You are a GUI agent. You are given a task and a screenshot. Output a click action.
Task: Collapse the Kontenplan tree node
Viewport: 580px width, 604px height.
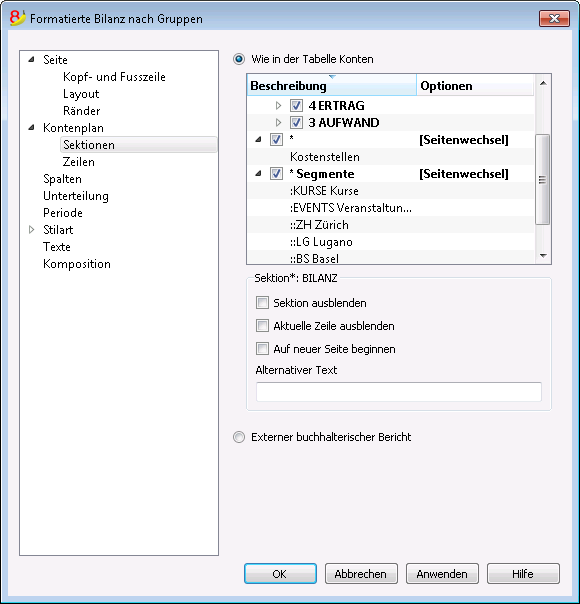click(32, 128)
